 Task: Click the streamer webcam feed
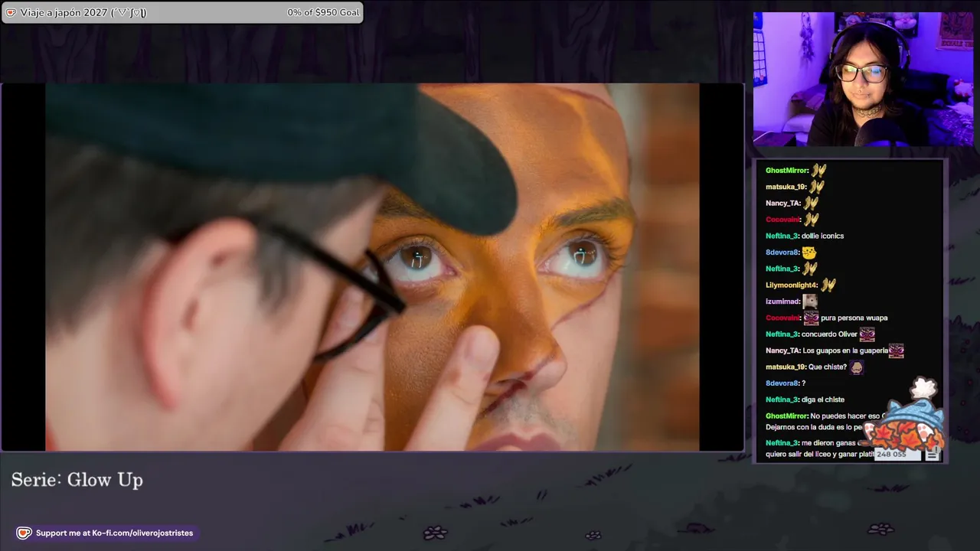863,79
